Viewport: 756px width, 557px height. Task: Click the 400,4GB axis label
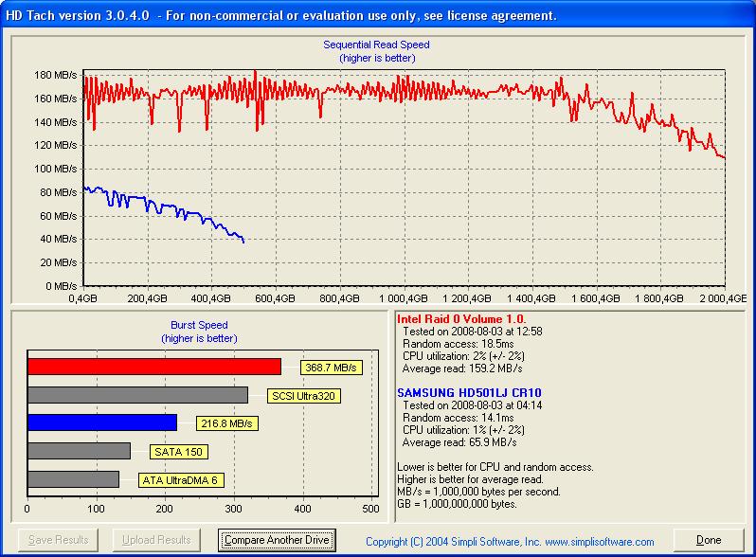tap(210, 298)
